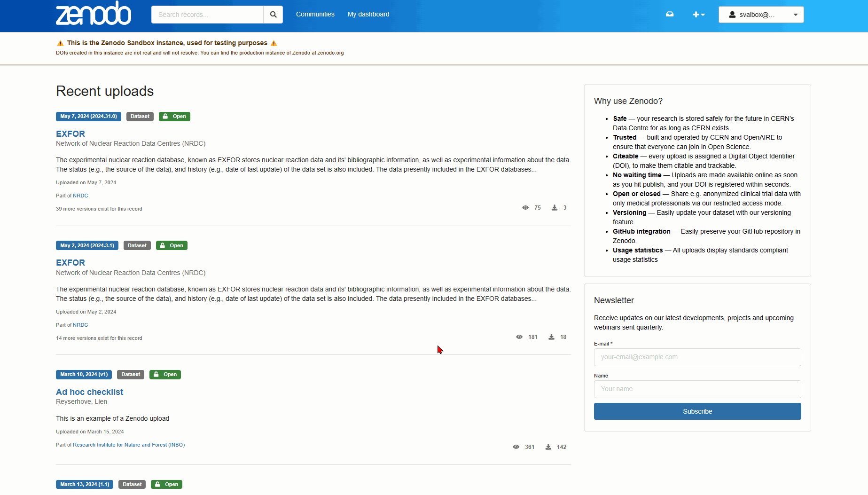Click 'Reyserhove, Lien' author name
This screenshot has width=868, height=495.
81,402
